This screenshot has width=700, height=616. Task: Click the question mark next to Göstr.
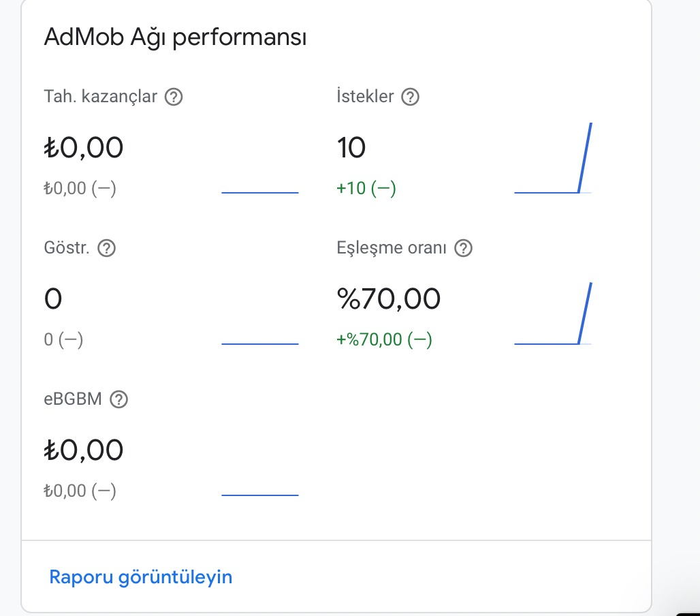[x=107, y=248]
